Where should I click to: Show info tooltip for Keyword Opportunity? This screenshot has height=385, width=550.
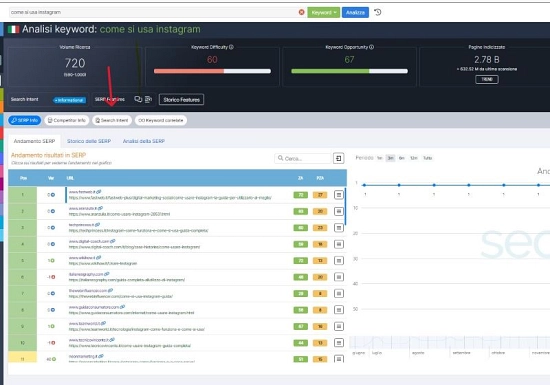pos(371,47)
